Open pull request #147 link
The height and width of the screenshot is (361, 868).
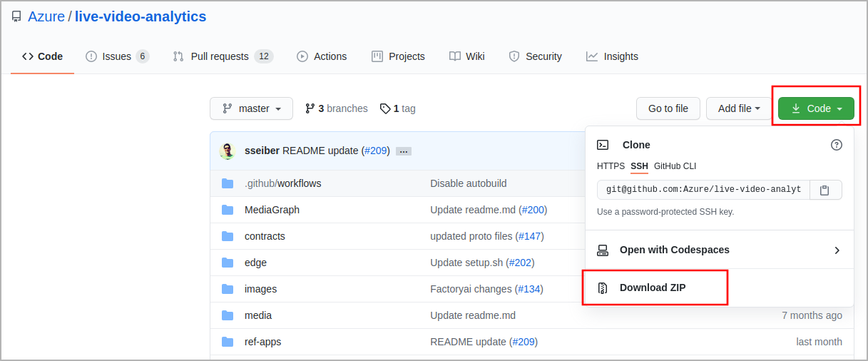tap(529, 236)
